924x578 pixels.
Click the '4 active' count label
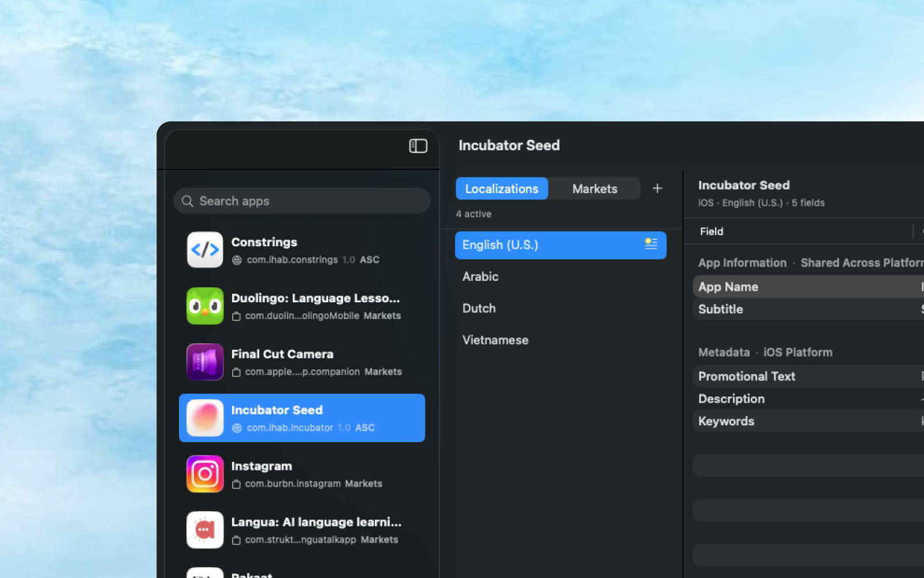(474, 214)
